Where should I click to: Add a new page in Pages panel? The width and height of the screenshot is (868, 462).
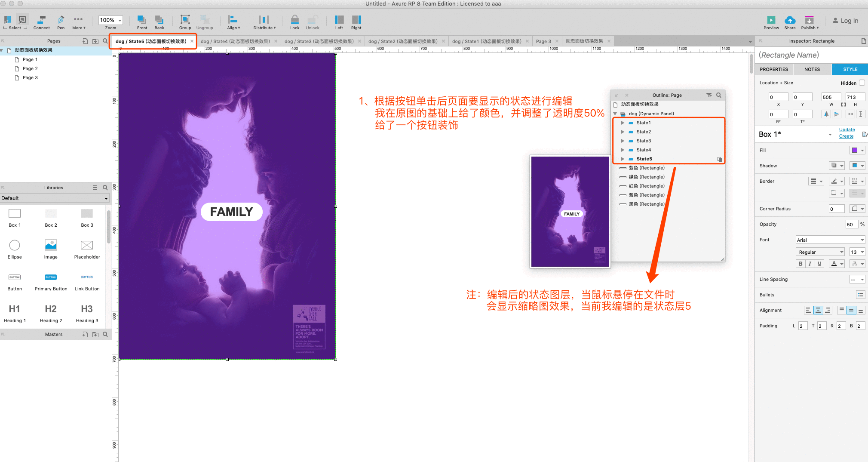(85, 41)
